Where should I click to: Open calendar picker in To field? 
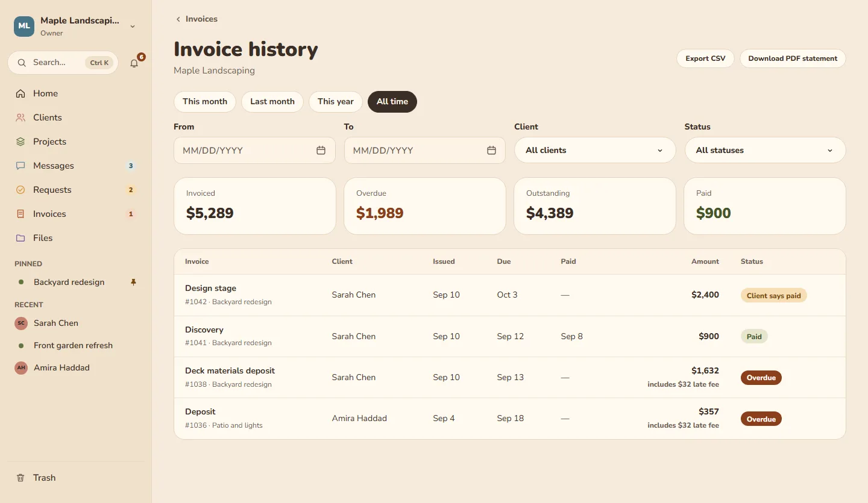point(491,150)
